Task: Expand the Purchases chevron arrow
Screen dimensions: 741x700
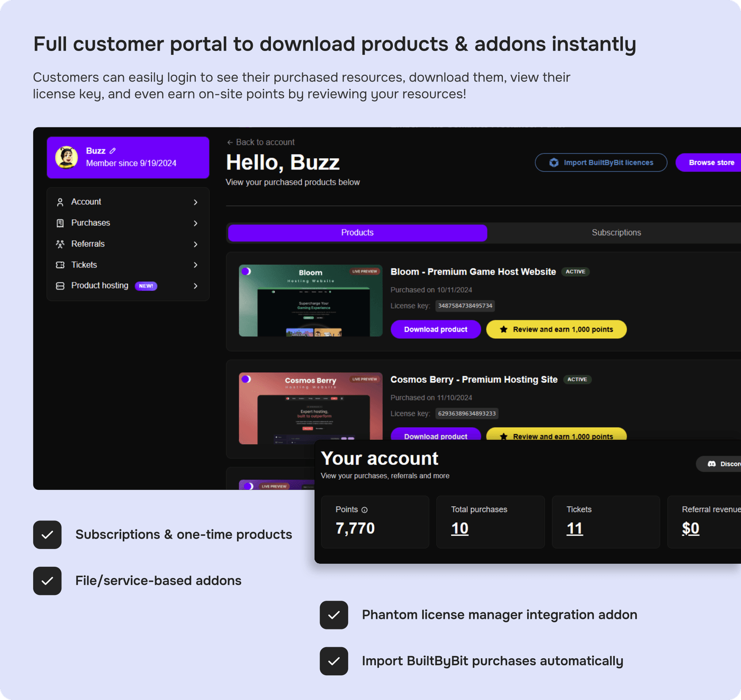Action: pos(195,223)
